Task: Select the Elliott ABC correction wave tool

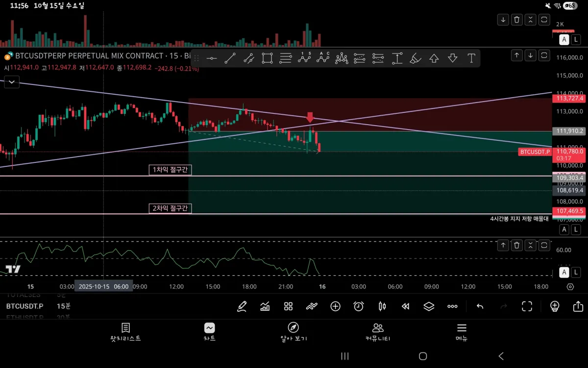Action: [323, 58]
